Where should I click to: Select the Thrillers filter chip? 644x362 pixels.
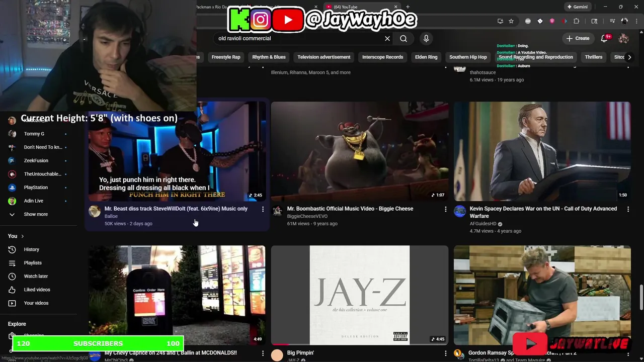[x=594, y=57]
